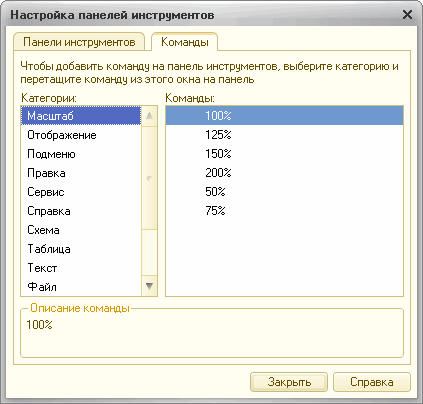Choose the Отображение category
Screen dimensions: 423x404
pyautogui.click(x=81, y=135)
